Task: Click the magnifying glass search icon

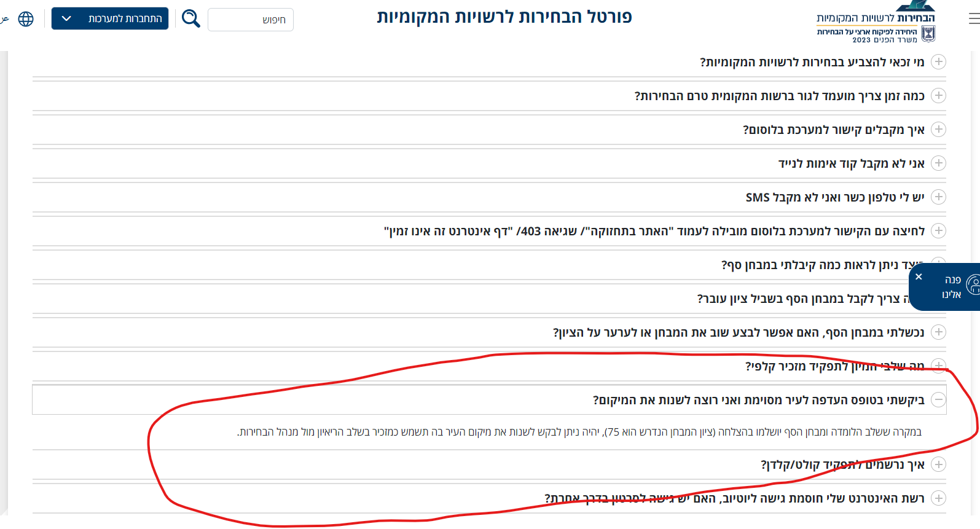Action: pos(191,18)
